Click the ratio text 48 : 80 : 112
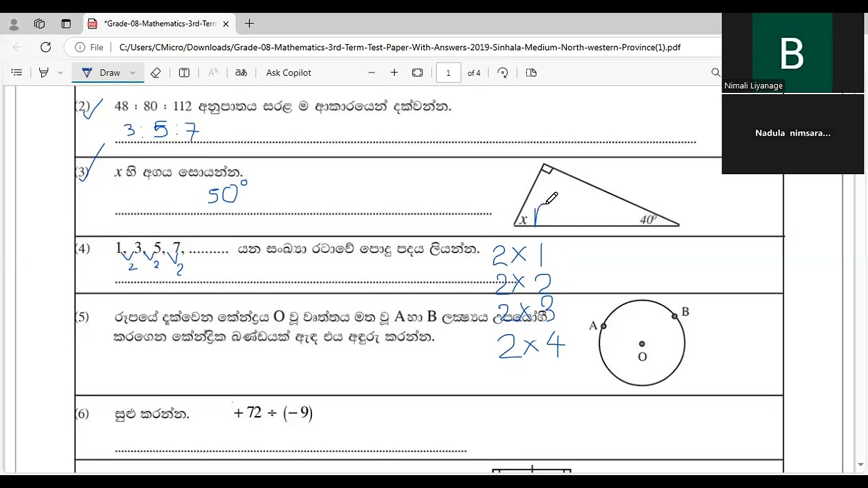The width and height of the screenshot is (868, 488). click(x=153, y=106)
